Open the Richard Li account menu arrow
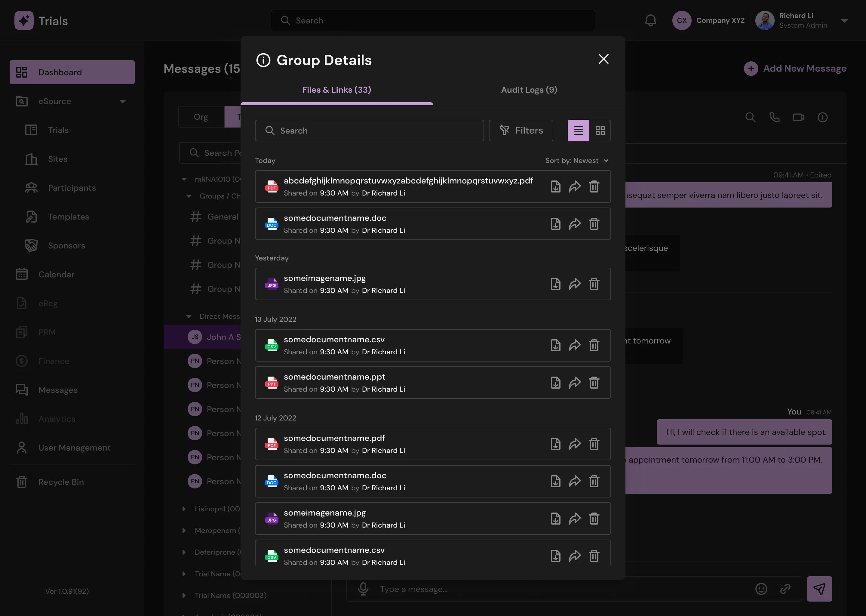Image resolution: width=866 pixels, height=616 pixels. pos(844,21)
